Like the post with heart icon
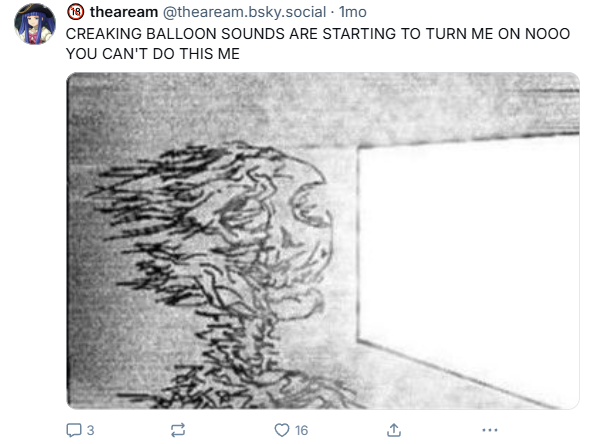591x444 pixels. [x=282, y=430]
